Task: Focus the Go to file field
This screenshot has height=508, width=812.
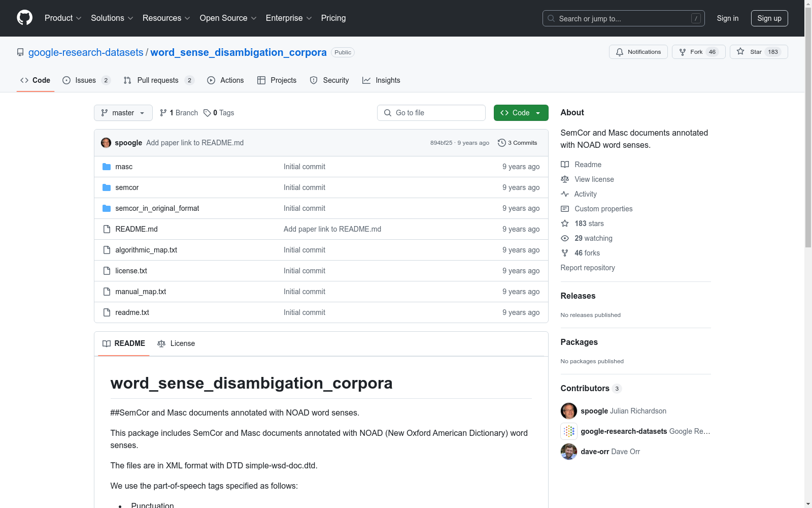Action: [x=431, y=113]
